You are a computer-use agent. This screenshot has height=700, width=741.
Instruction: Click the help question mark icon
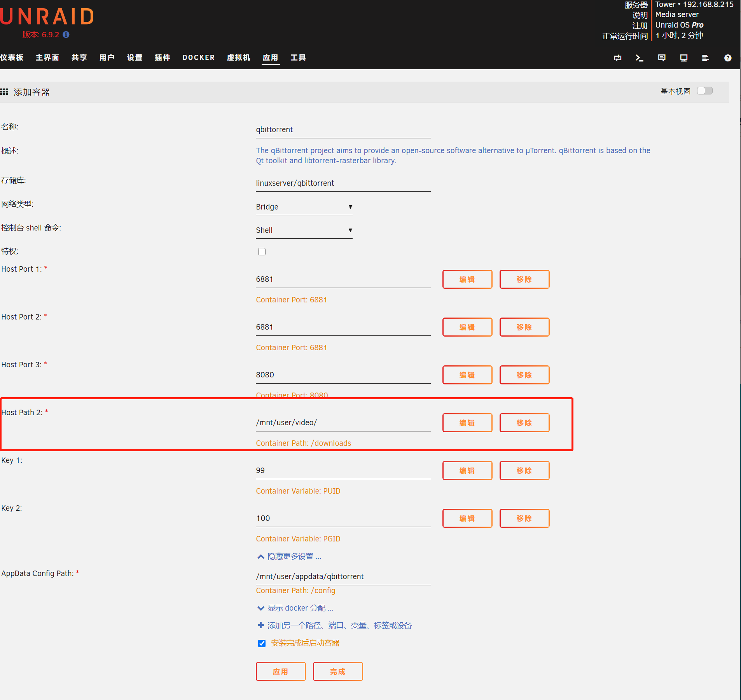click(728, 58)
